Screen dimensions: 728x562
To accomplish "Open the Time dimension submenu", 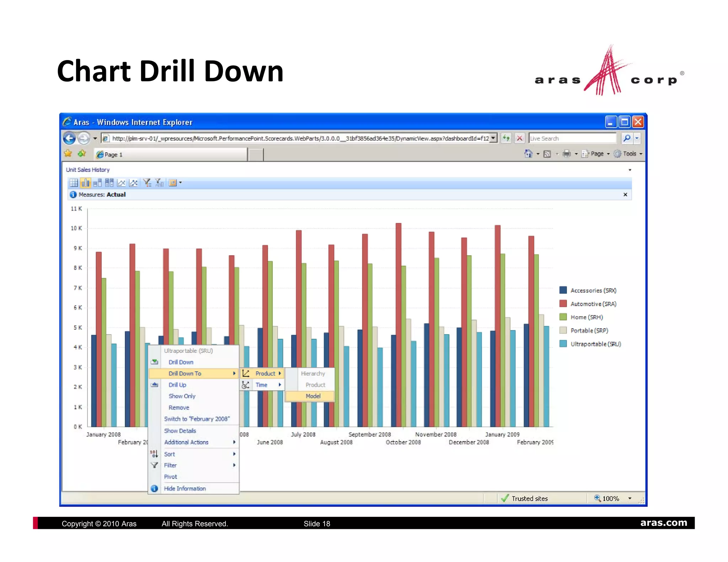I will point(262,385).
